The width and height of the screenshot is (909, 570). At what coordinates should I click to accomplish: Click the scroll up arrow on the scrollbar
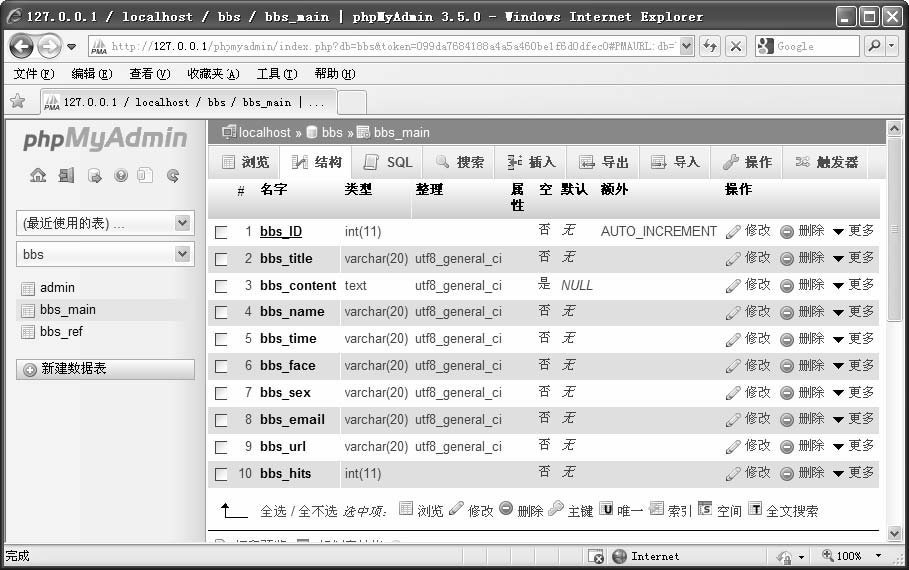(894, 128)
